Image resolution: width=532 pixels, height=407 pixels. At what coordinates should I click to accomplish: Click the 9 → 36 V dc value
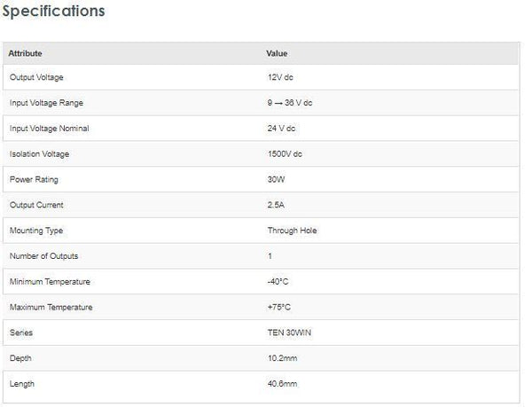click(x=289, y=103)
